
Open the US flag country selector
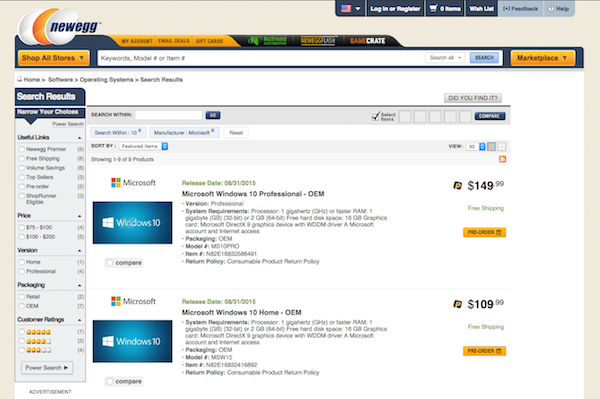351,8
